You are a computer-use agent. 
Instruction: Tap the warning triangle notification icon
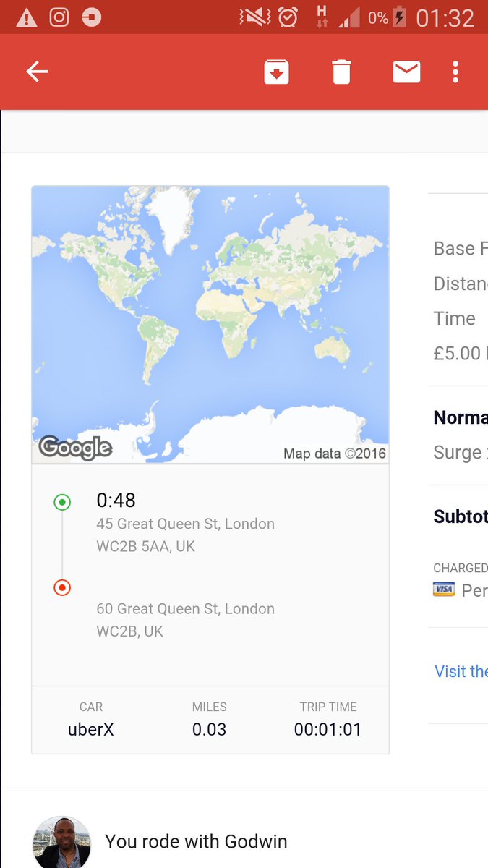pyautogui.click(x=27, y=18)
